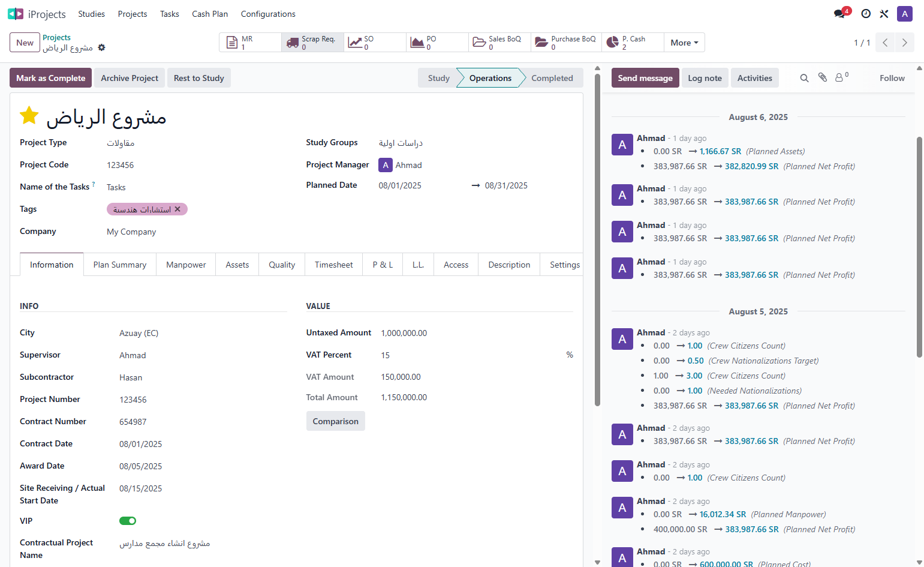Click the paperclip attachments icon in chatter

[x=823, y=78]
